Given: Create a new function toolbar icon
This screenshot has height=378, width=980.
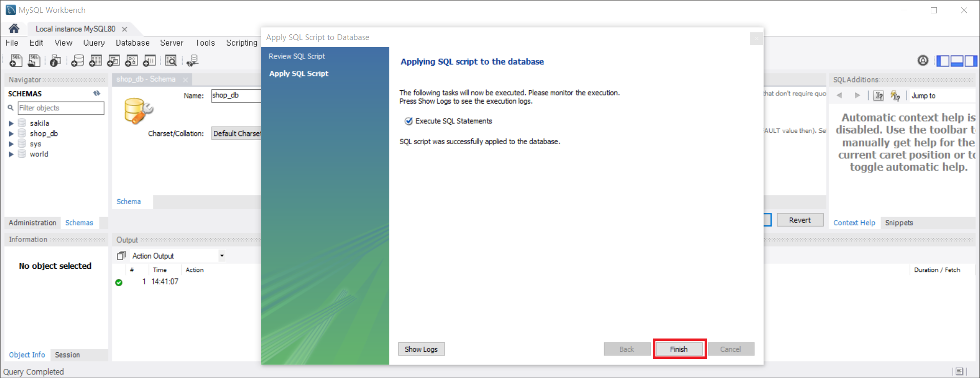Looking at the screenshot, I should (149, 61).
